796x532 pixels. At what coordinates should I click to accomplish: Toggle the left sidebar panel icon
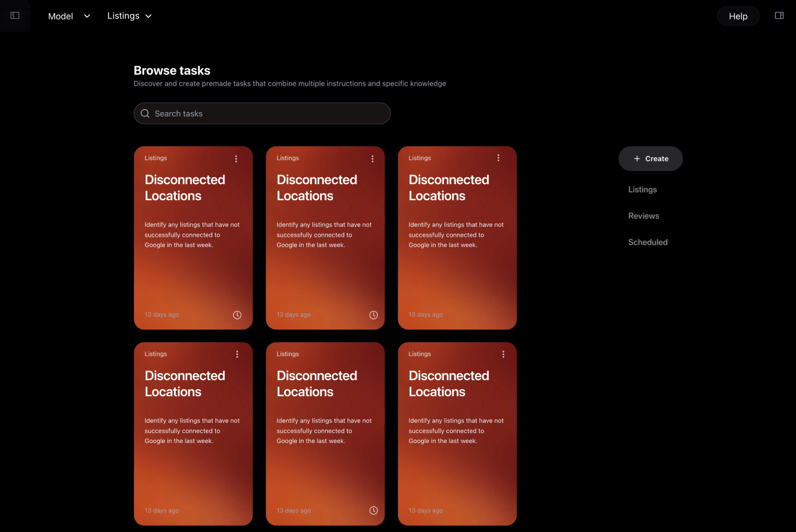tap(15, 16)
